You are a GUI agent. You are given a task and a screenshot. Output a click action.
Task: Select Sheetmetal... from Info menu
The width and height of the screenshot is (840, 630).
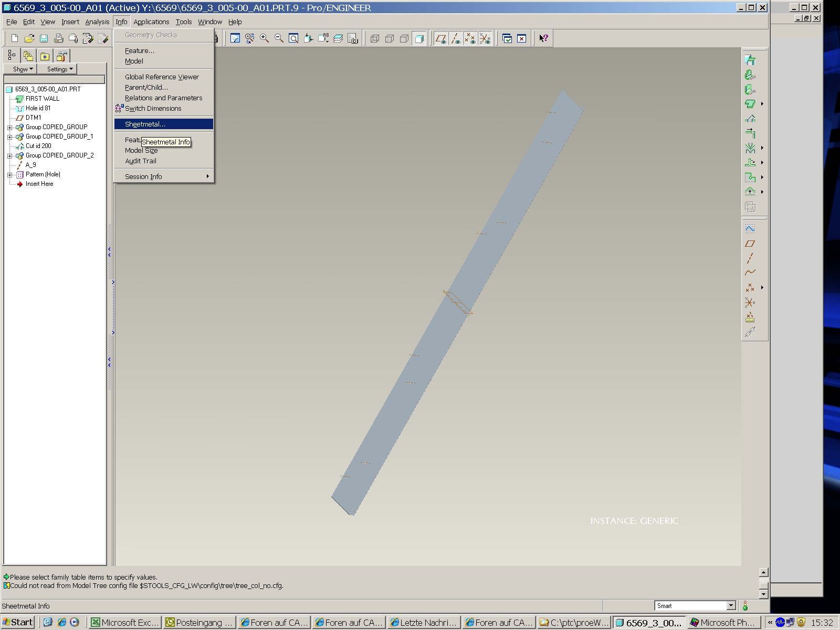point(145,124)
